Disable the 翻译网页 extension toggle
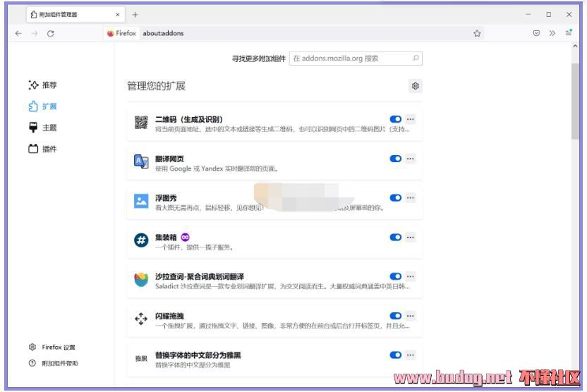The width and height of the screenshot is (587, 392). [x=396, y=159]
